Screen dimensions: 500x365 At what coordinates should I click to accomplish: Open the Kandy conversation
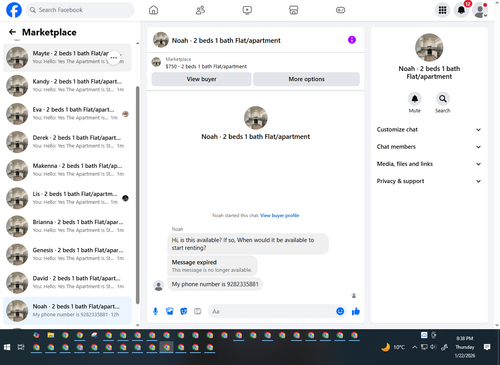click(x=67, y=85)
